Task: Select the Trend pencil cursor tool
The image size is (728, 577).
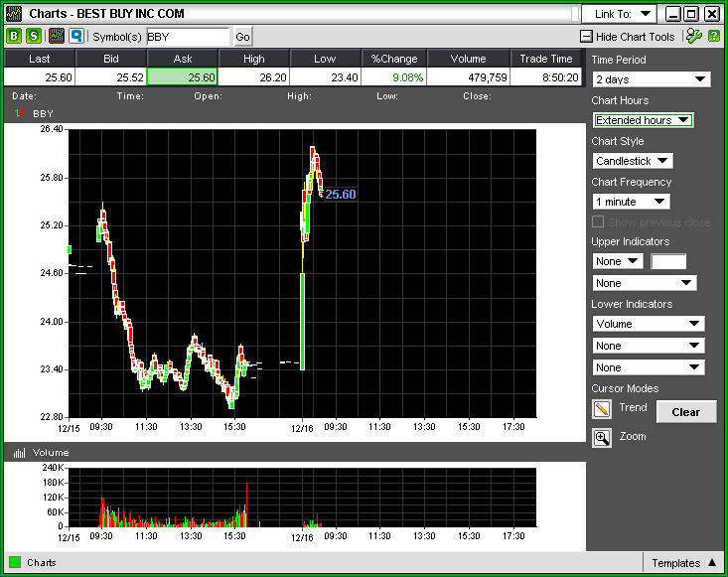Action: [x=602, y=409]
